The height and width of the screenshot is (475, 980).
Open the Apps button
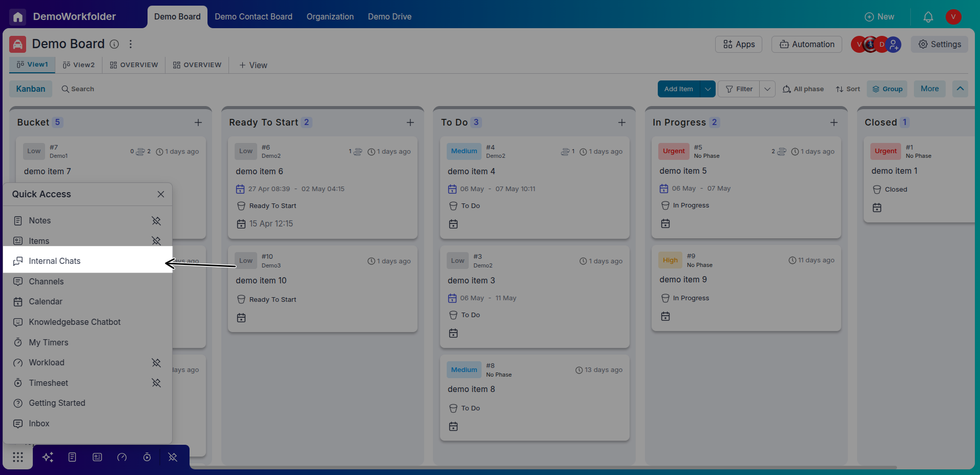739,45
